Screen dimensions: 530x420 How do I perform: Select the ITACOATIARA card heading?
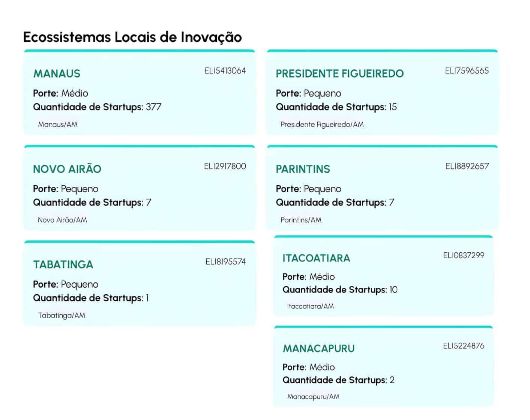[x=316, y=258]
